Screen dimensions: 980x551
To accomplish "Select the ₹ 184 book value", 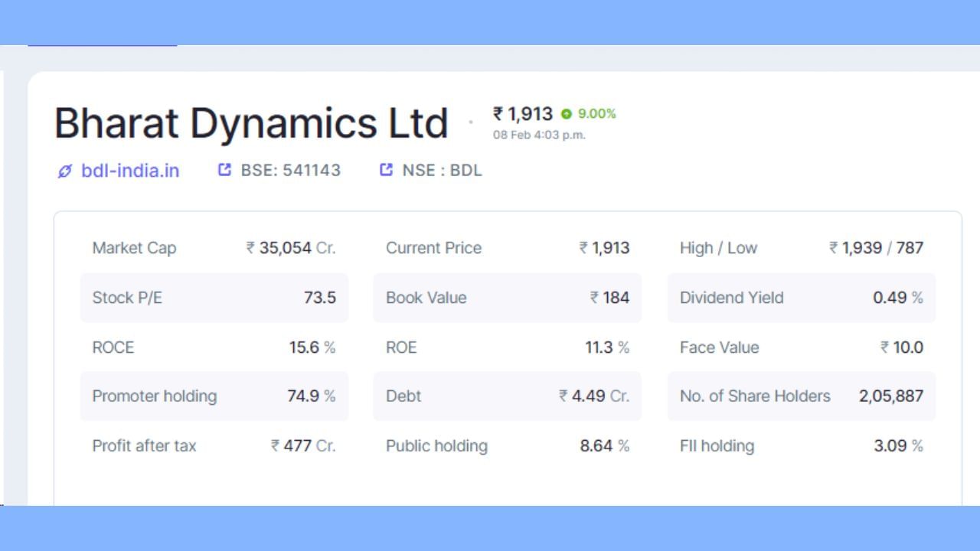I will click(609, 298).
